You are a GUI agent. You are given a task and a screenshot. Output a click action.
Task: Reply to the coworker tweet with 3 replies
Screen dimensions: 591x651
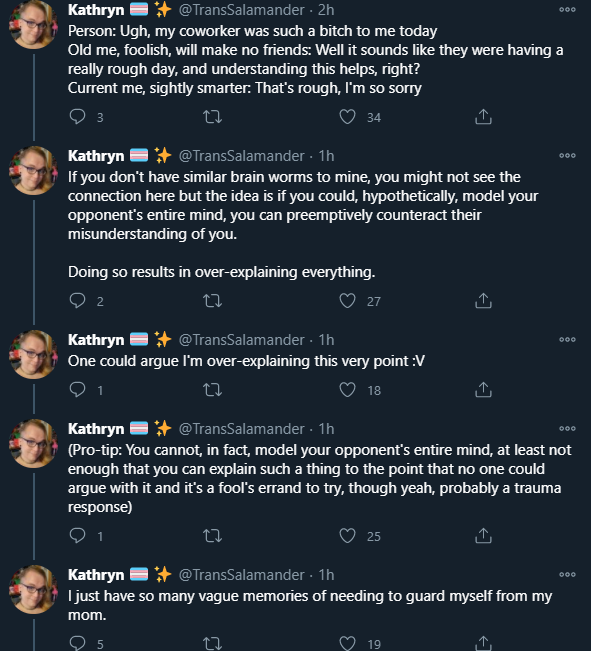[77, 117]
